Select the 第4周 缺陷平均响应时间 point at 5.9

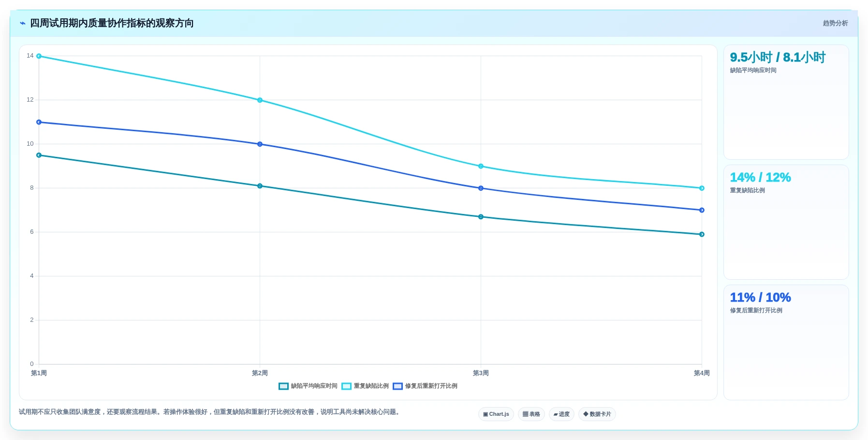(x=702, y=234)
